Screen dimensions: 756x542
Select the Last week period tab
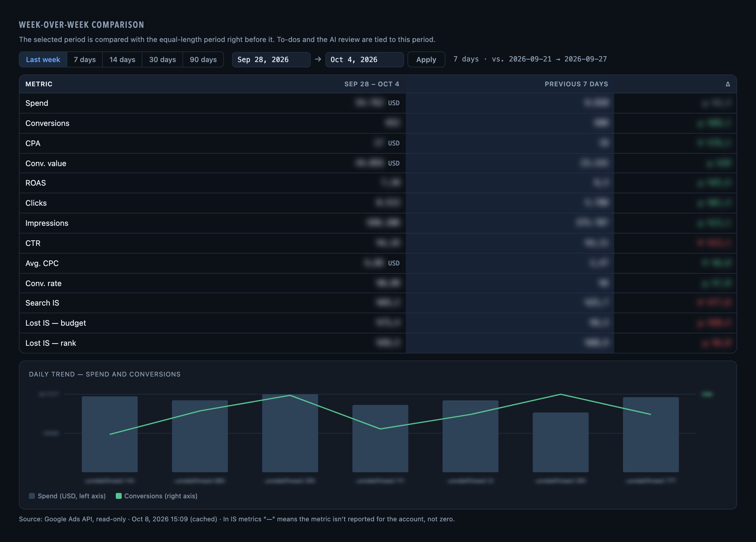point(43,59)
